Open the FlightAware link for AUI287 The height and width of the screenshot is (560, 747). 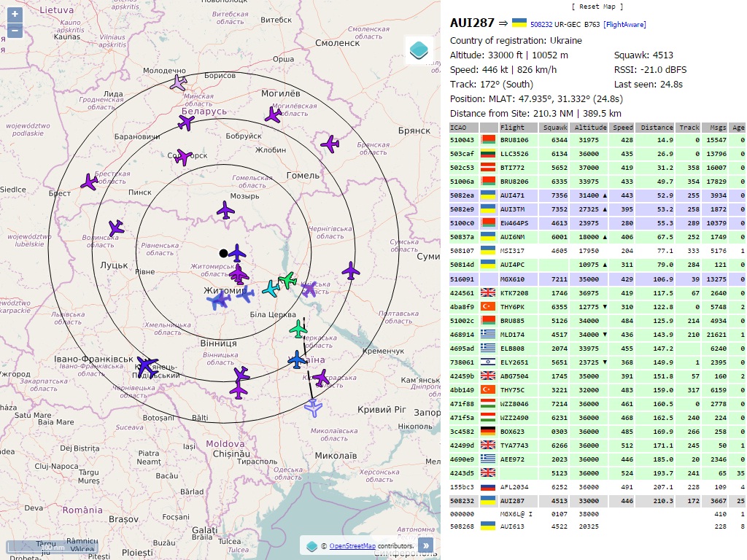tap(624, 25)
